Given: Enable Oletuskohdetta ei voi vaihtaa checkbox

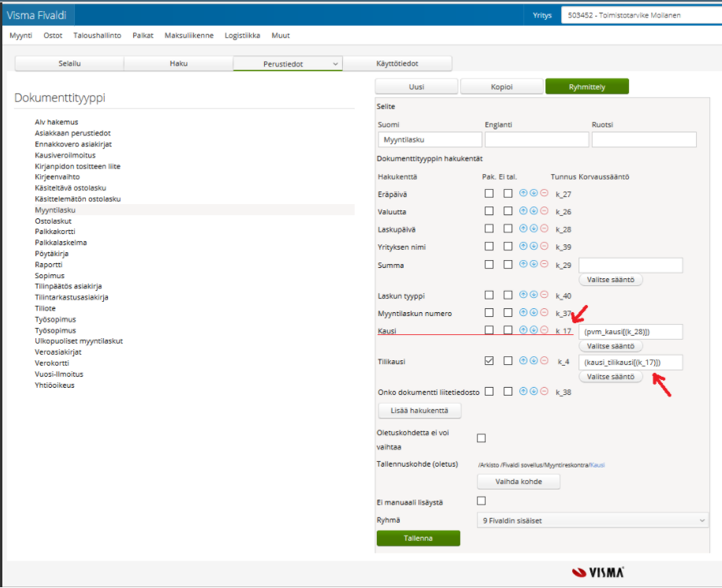Looking at the screenshot, I should tap(481, 438).
